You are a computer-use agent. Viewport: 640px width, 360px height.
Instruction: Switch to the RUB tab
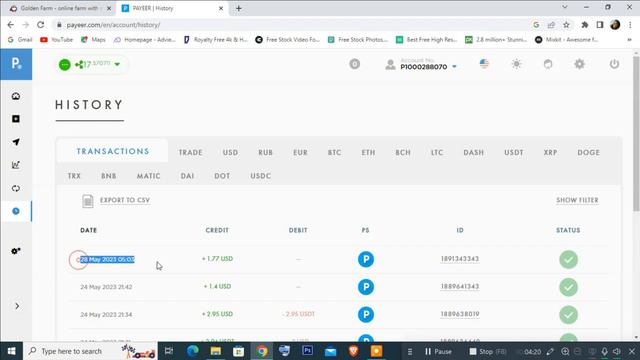pyautogui.click(x=265, y=152)
